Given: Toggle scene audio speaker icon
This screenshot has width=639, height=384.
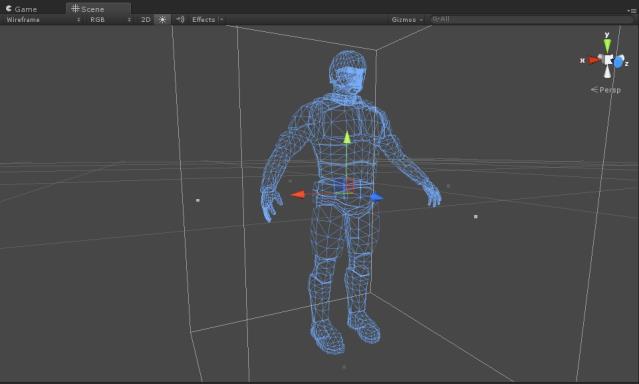Looking at the screenshot, I should tap(180, 20).
